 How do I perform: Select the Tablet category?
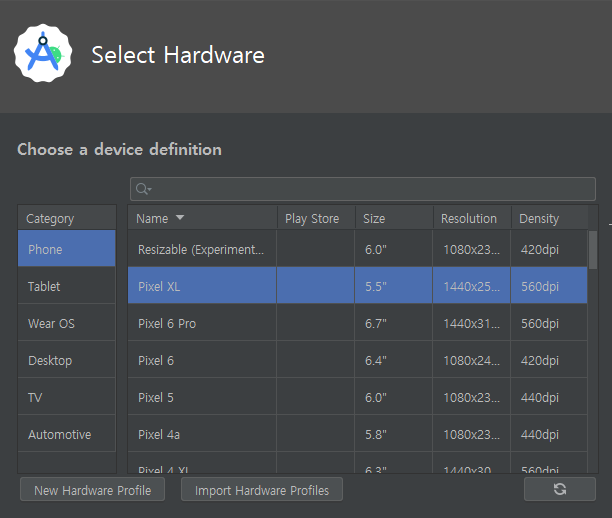coord(67,285)
